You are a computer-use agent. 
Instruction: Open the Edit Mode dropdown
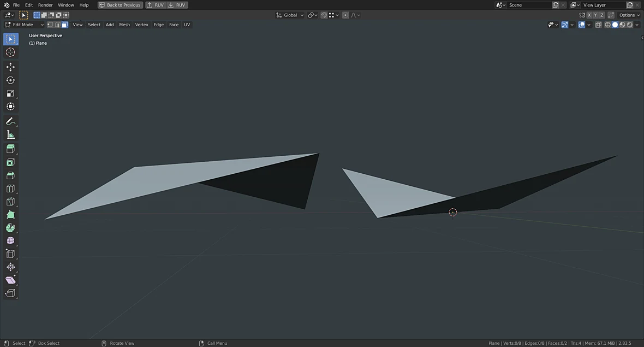tap(24, 25)
